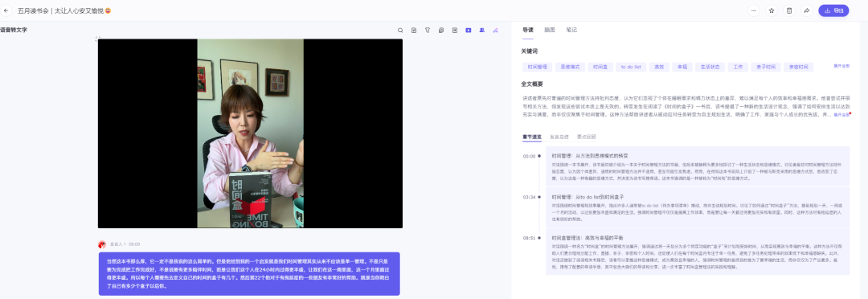868x299 pixels.
Task: Select the to do list keyword tag
Action: tap(631, 67)
